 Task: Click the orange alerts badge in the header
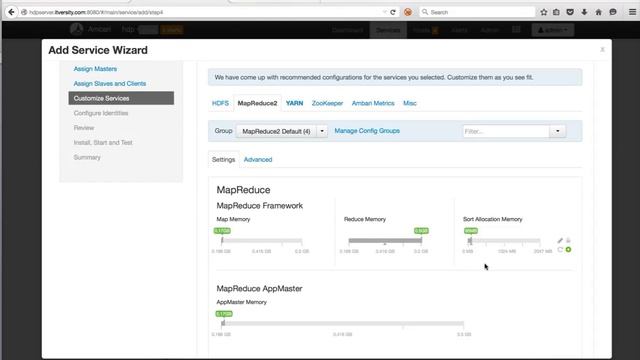coord(172,30)
